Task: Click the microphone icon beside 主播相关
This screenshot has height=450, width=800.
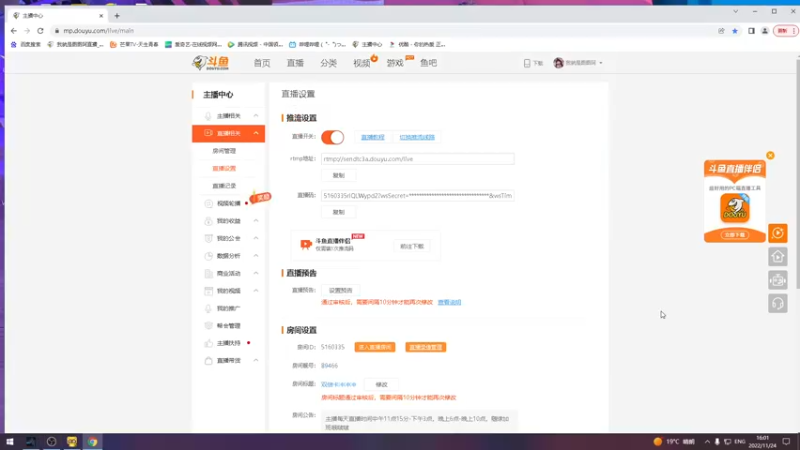Action: [x=208, y=116]
